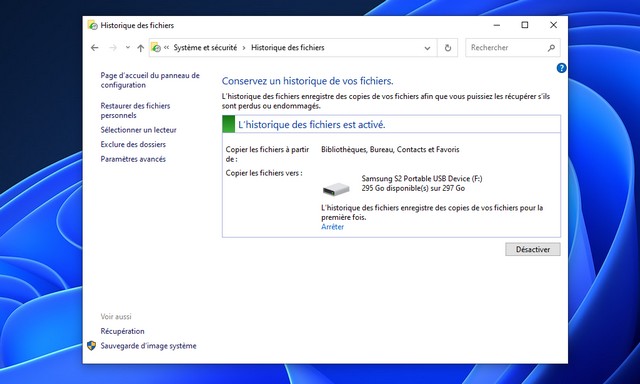
Task: Click Samsung S2 Portable USB Device (F:) text
Action: click(422, 179)
